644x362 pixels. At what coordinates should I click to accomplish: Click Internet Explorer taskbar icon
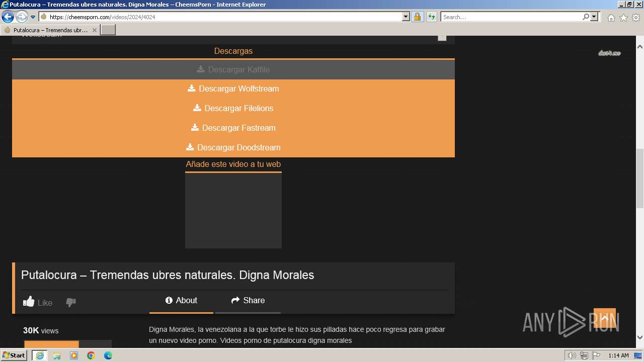point(40,355)
